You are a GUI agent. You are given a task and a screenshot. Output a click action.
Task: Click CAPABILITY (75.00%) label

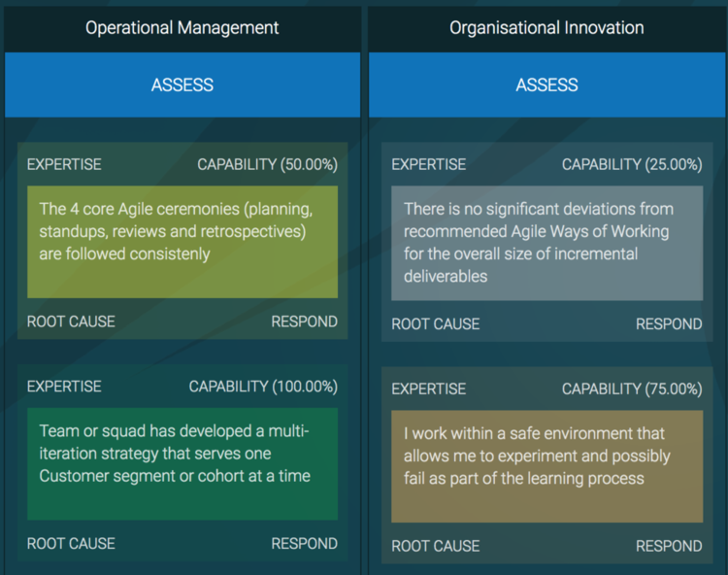pyautogui.click(x=632, y=389)
